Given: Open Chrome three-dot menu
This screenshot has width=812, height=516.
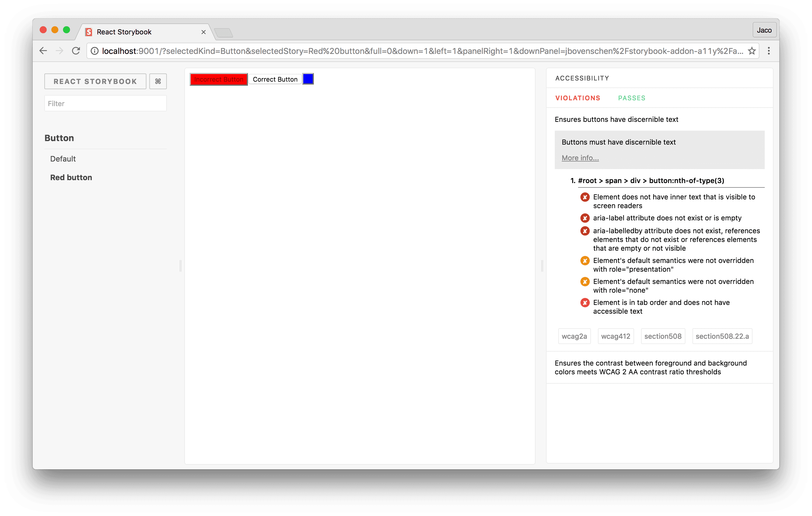Looking at the screenshot, I should [769, 51].
